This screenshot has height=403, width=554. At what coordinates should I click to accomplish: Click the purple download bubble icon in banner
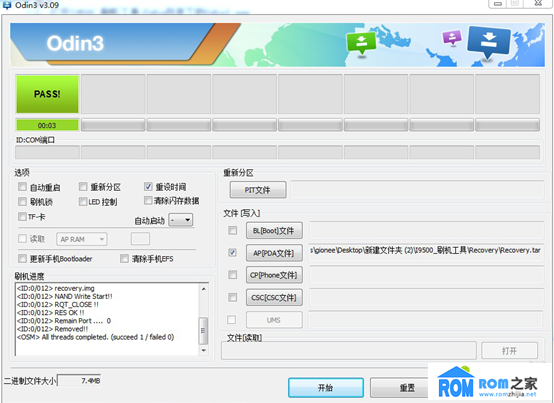pyautogui.click(x=452, y=37)
